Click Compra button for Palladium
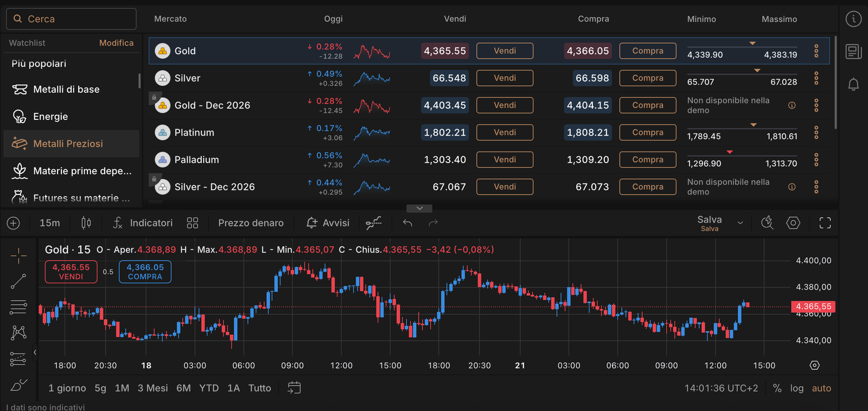Viewport: 868px width, 411px height. [648, 160]
